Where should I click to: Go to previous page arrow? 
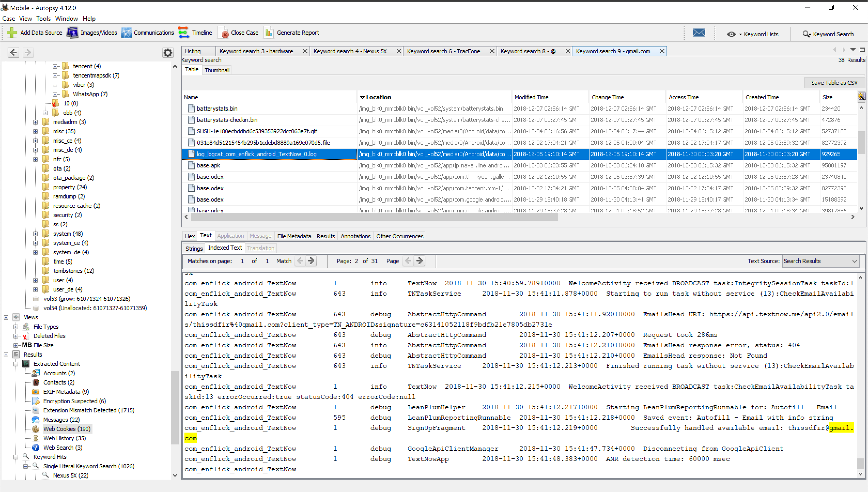coord(408,261)
